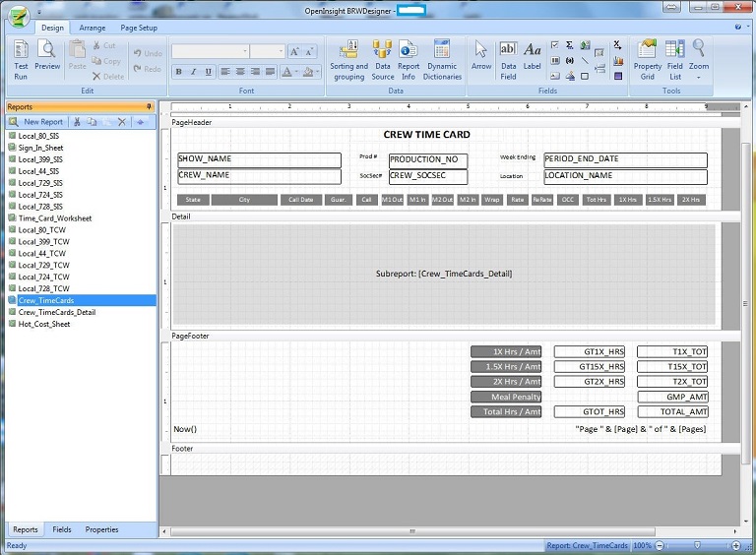Click the grow font size icon
The height and width of the screenshot is (555, 756).
pos(294,51)
